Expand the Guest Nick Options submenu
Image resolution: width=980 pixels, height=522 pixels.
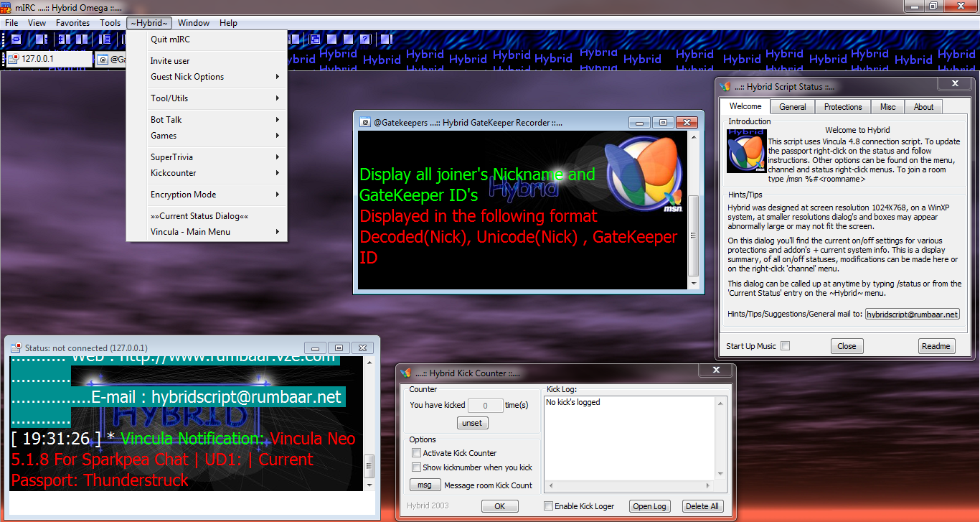[x=207, y=77]
